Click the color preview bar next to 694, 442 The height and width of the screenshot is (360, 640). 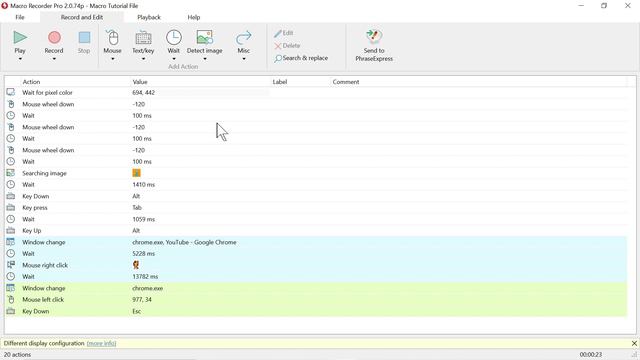pos(213,93)
